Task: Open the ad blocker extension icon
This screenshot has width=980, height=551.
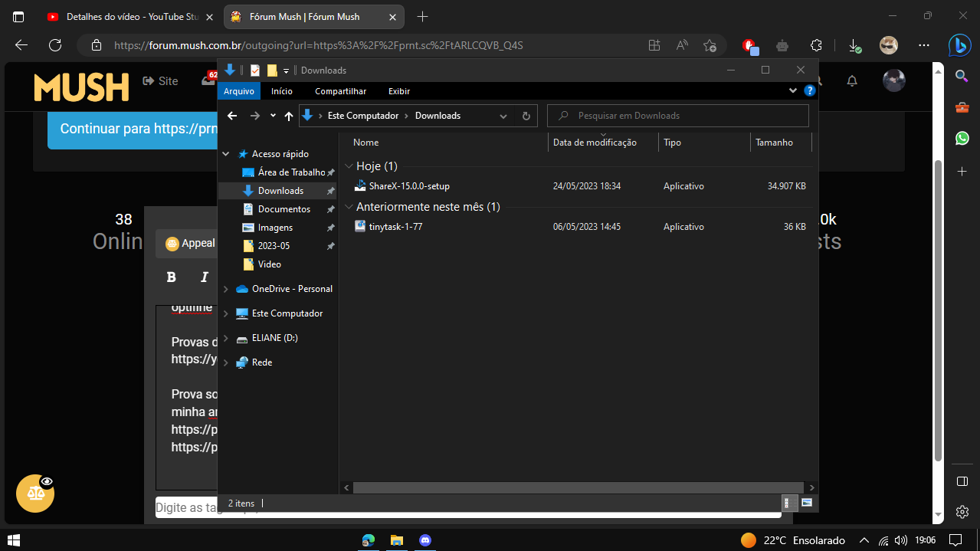Action: pyautogui.click(x=750, y=46)
